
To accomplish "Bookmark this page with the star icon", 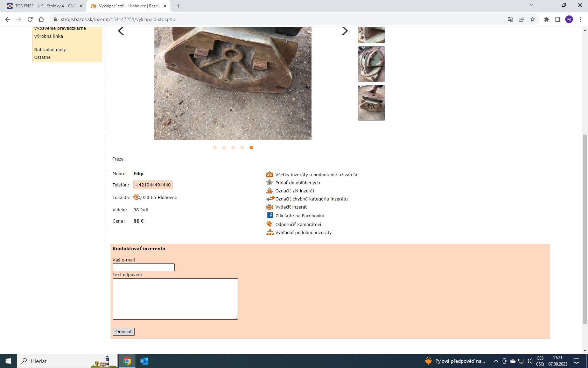I will coord(533,19).
